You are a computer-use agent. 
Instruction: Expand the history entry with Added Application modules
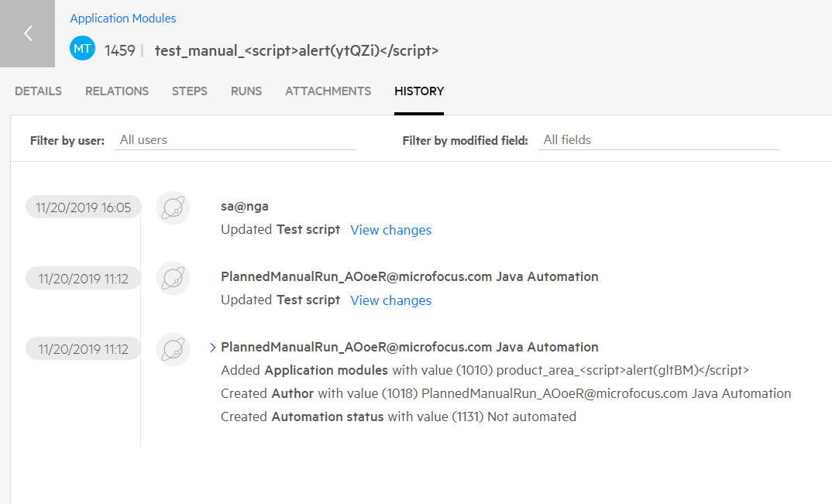(212, 348)
